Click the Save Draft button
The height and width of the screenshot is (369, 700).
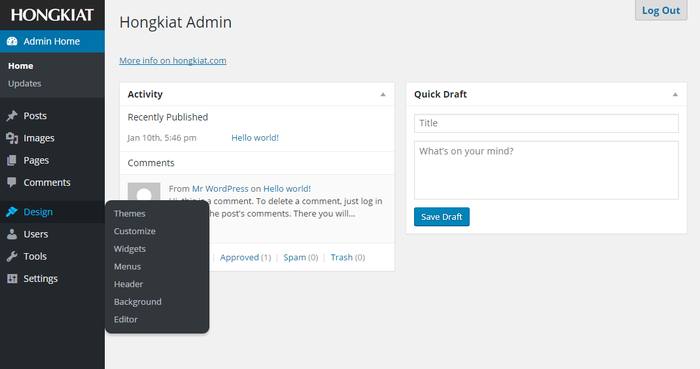(442, 217)
